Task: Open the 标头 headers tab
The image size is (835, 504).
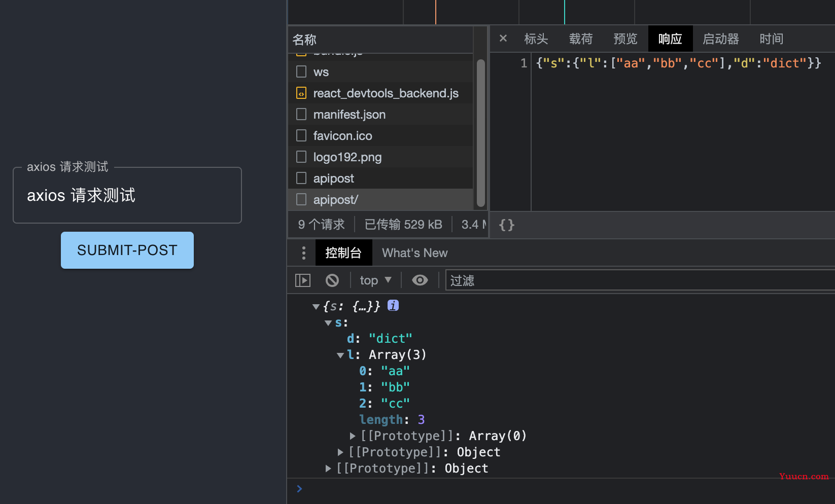Action: pyautogui.click(x=536, y=39)
